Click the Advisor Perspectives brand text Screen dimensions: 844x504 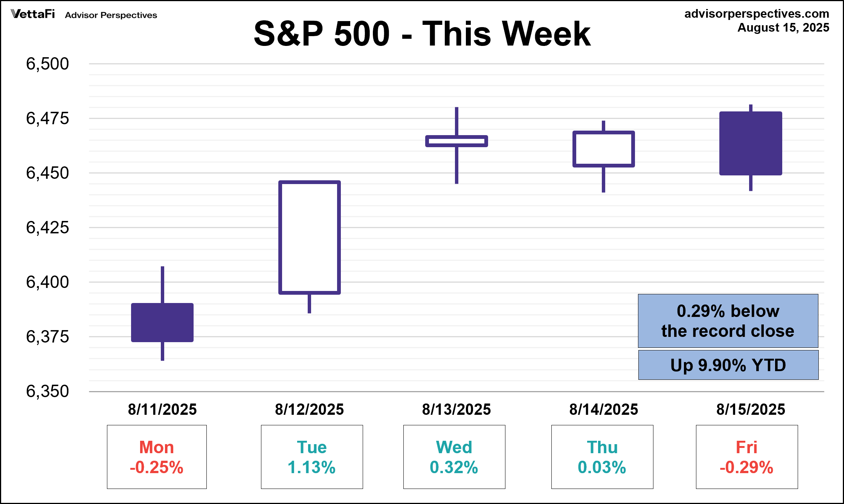tap(111, 15)
